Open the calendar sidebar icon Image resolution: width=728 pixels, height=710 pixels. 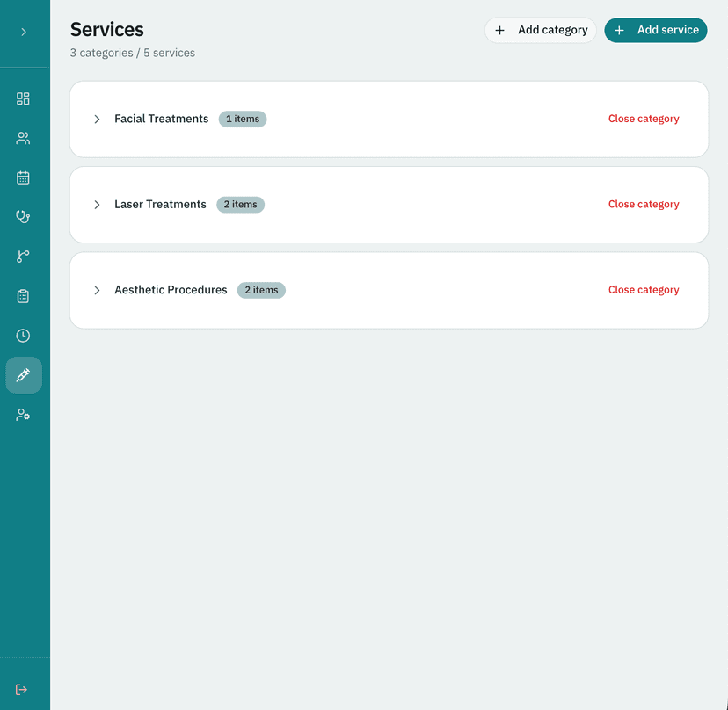click(23, 177)
